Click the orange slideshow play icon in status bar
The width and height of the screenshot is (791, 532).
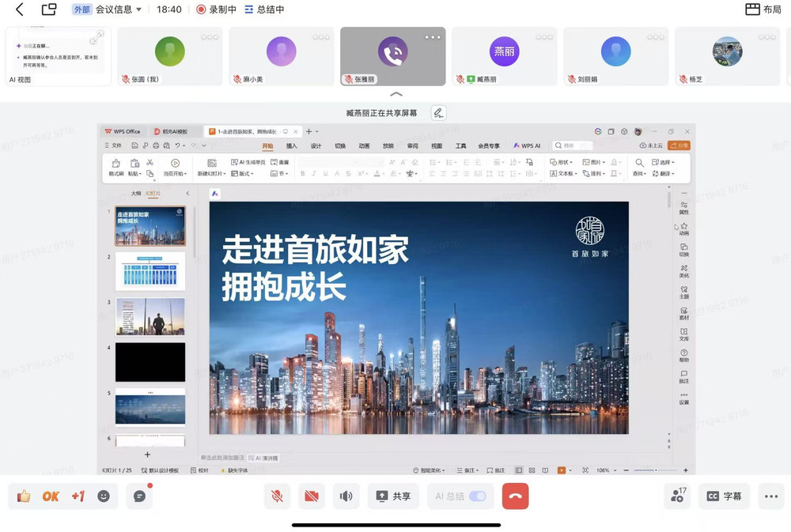[562, 470]
